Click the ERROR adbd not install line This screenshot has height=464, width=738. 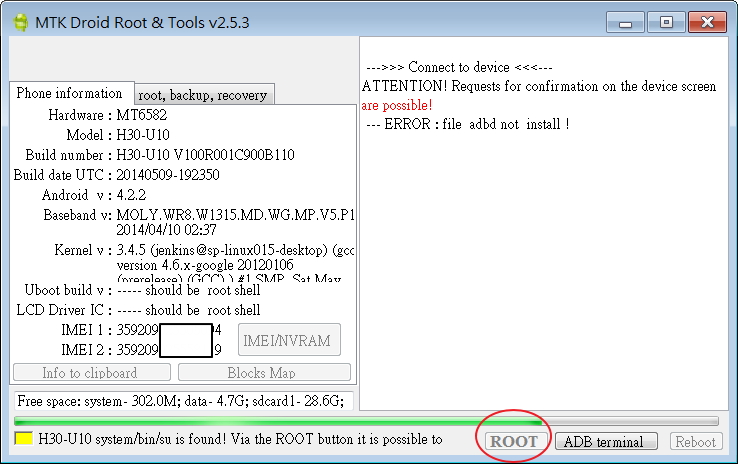[468, 124]
